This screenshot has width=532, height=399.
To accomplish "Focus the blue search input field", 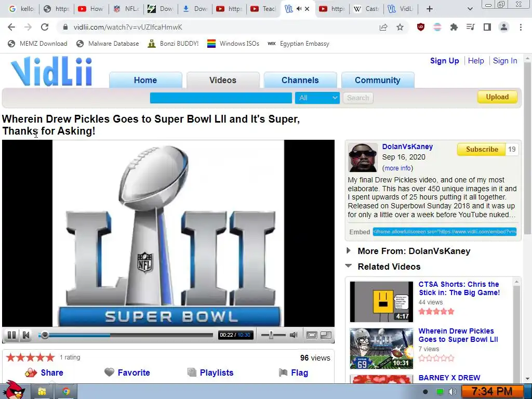I will (221, 98).
